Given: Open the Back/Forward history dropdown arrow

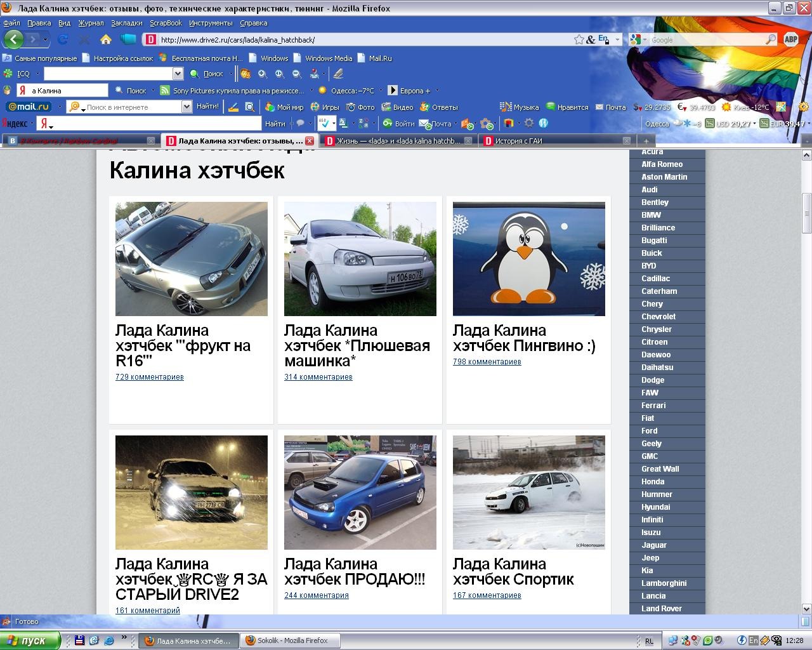Looking at the screenshot, I should point(45,39).
